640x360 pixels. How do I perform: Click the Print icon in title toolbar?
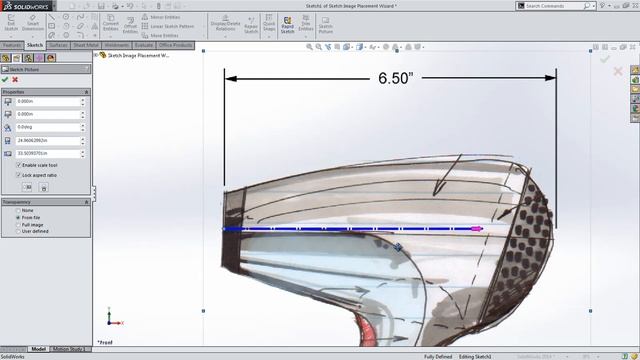[x=116, y=6]
